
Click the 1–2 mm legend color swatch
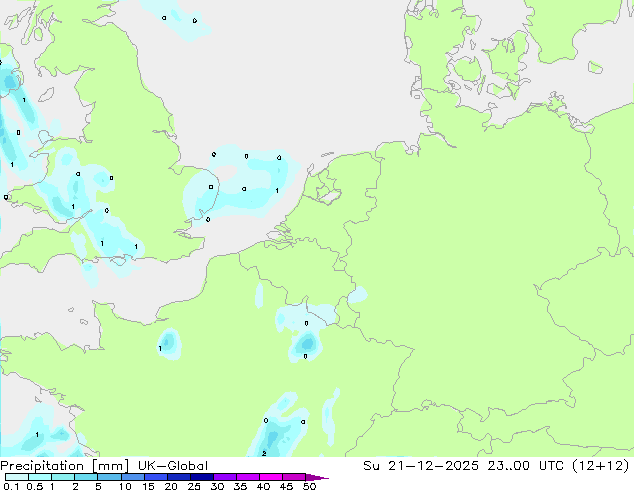[63, 477]
